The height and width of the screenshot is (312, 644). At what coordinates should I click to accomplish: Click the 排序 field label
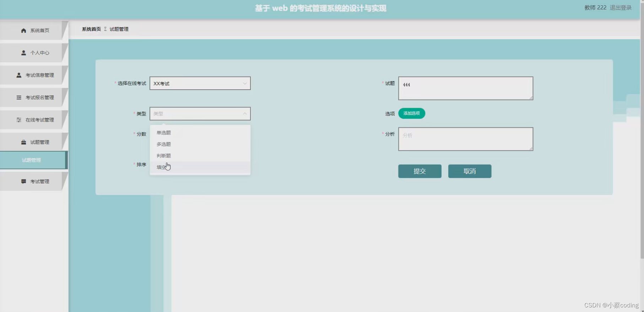141,165
